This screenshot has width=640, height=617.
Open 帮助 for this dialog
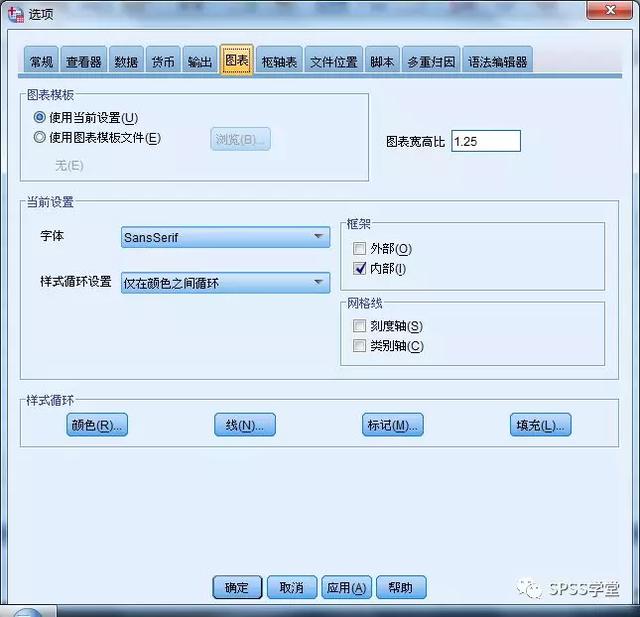pos(401,587)
